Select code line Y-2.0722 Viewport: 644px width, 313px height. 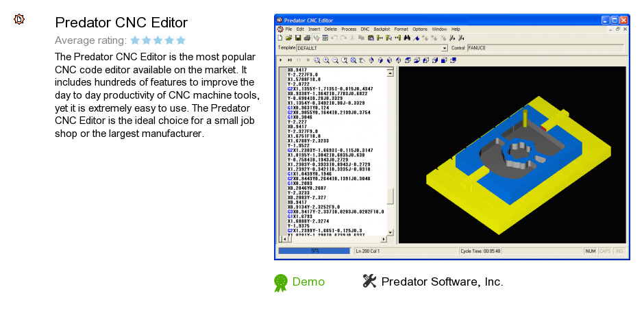tap(298, 84)
